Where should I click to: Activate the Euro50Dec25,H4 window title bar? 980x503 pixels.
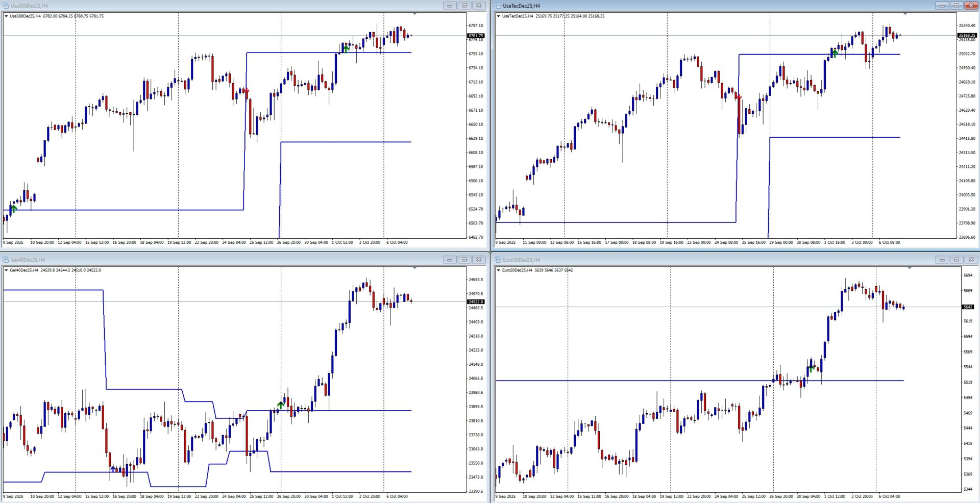pos(715,260)
